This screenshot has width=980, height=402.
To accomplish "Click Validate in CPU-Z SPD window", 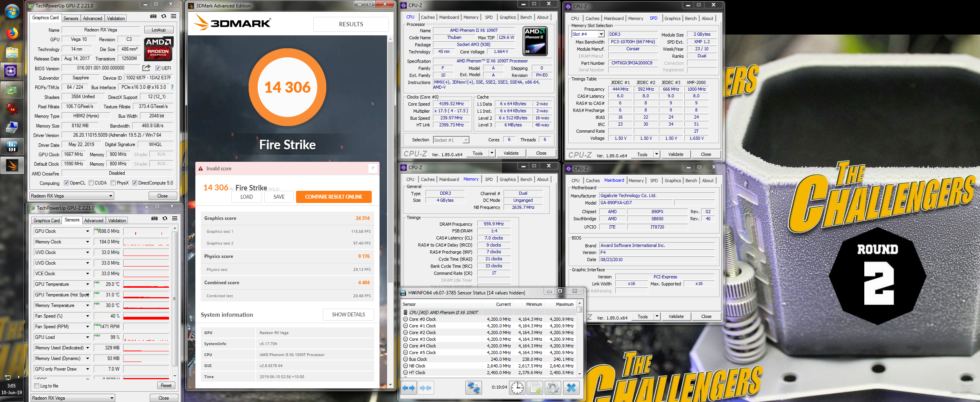I will (676, 154).
